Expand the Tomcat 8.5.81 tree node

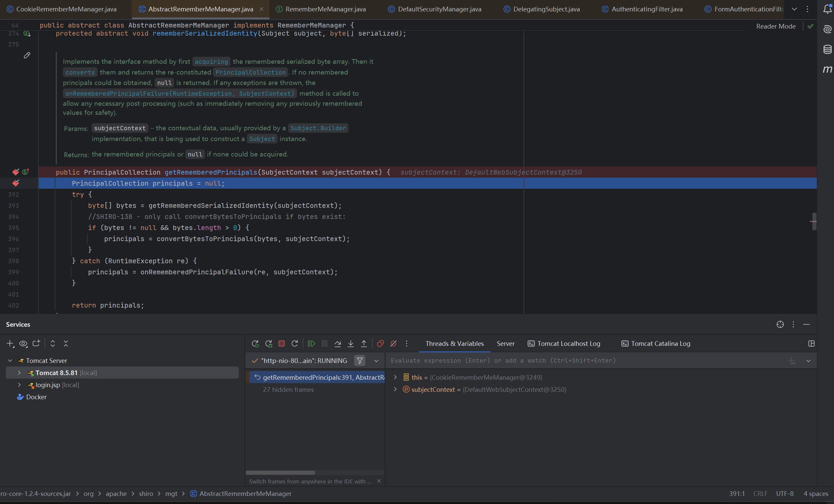tap(19, 373)
